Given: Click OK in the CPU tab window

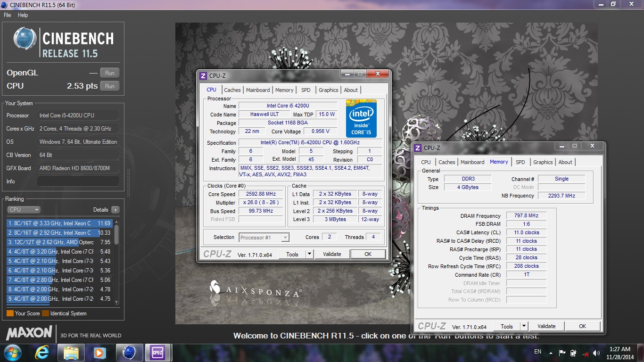Looking at the screenshot, I should click(368, 254).
